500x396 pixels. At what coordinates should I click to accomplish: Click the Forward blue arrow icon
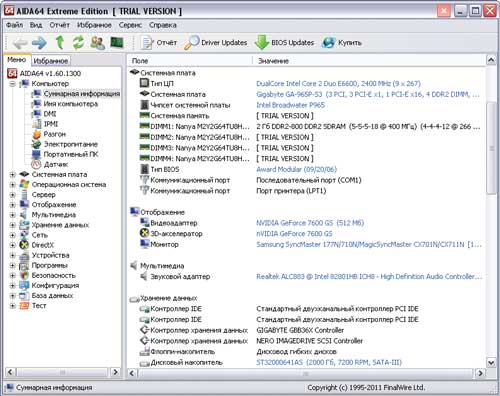(x=39, y=43)
